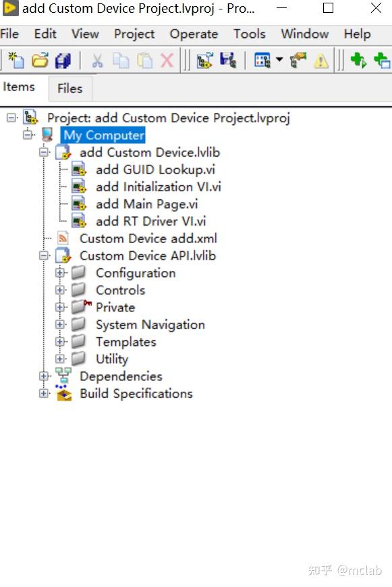Viewport: 392px width, 587px height.
Task: Select the Cut scissors icon
Action: [97, 60]
